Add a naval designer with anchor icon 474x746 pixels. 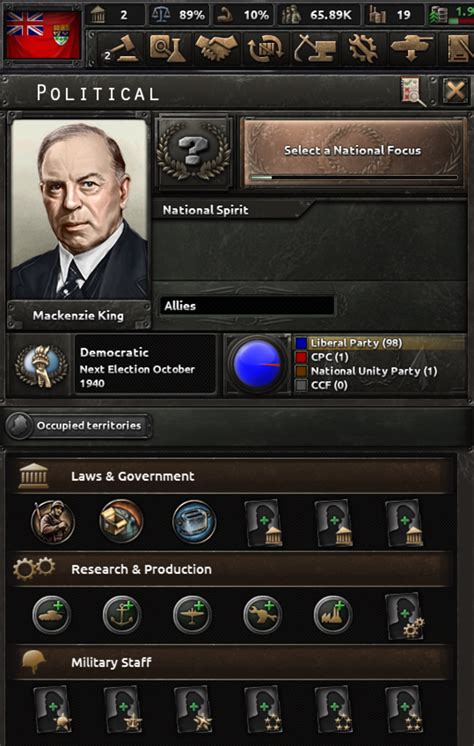(122, 615)
